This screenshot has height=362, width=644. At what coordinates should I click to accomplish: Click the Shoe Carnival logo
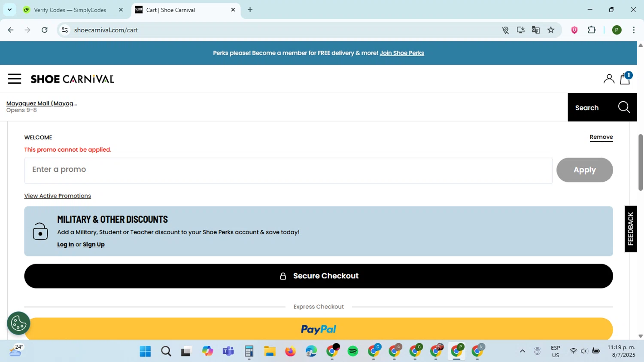(72, 79)
